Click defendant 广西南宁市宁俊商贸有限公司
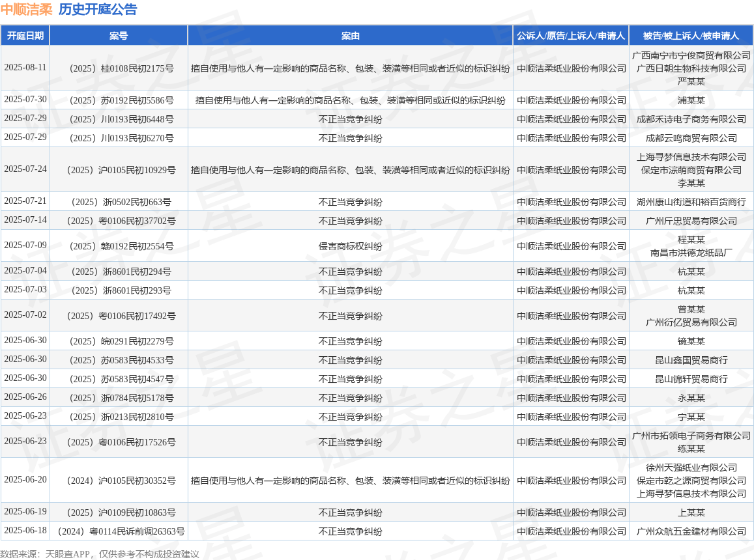754x560 pixels. 691,55
